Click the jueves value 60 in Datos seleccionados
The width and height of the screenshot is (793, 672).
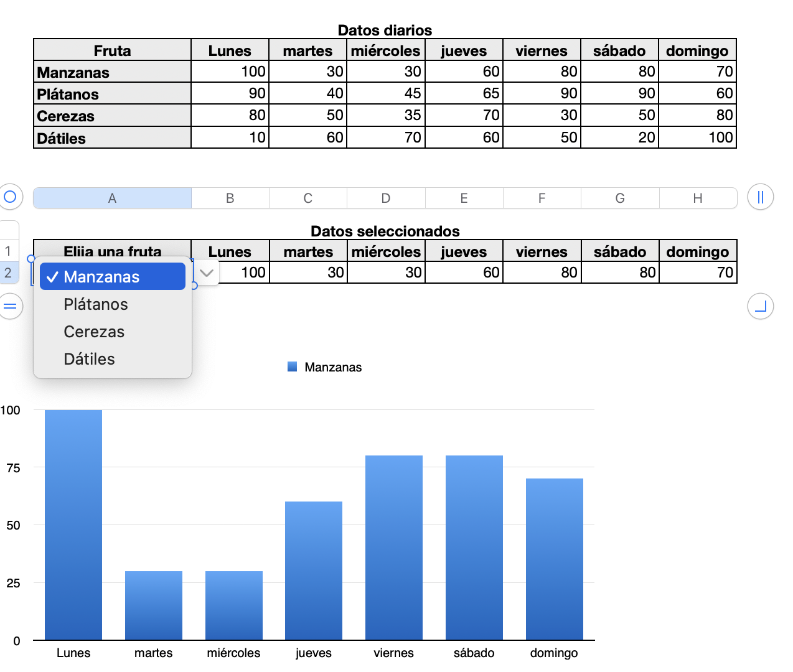click(x=464, y=273)
